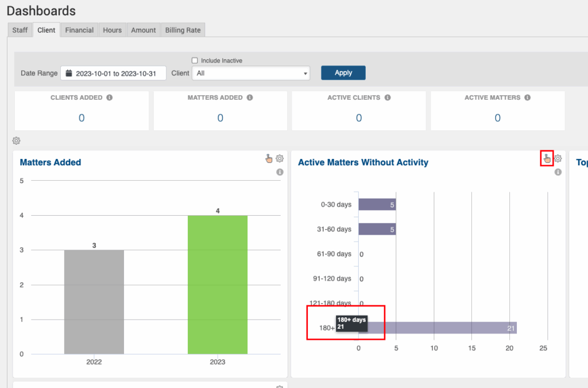Viewport: 588px width, 388px height.
Task: Enable the Include Inactive checkbox
Action: [x=195, y=61]
